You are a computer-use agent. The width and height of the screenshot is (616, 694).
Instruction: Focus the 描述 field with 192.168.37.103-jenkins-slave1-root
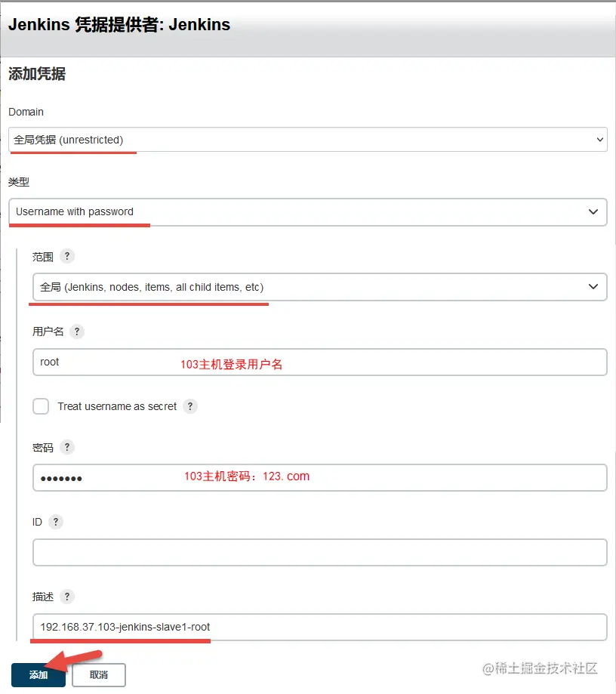pos(319,627)
